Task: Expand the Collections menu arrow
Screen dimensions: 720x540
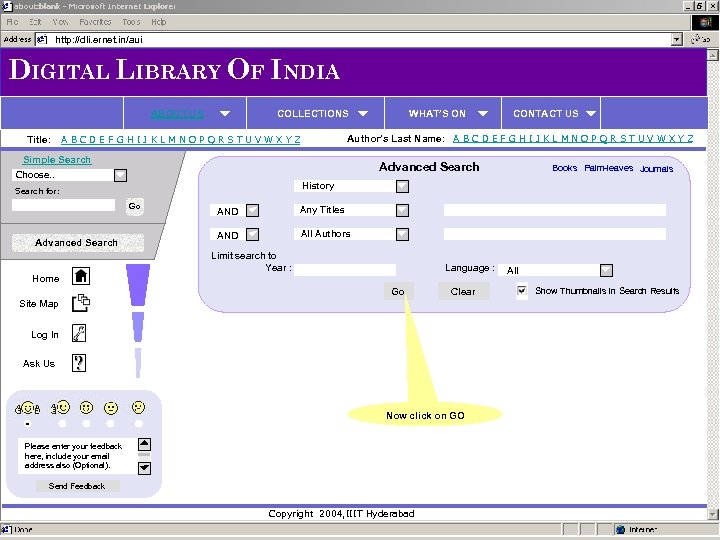Action: point(363,113)
